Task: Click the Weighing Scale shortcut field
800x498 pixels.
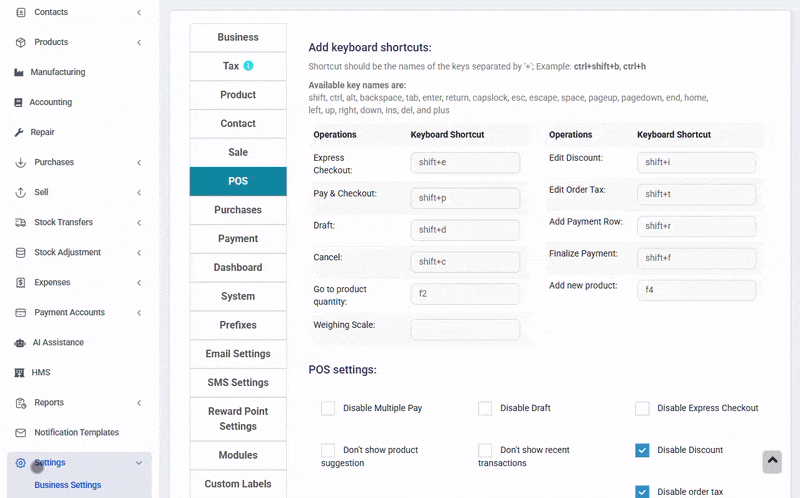Action: 465,330
